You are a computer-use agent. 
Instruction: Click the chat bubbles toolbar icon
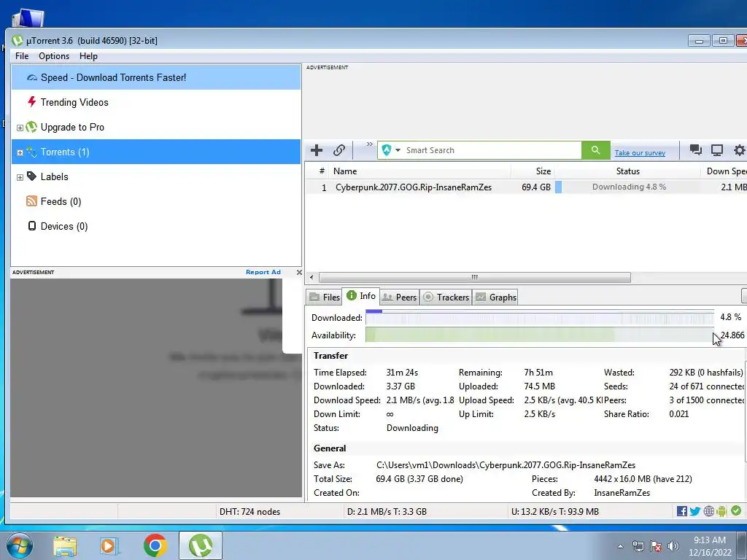[695, 150]
